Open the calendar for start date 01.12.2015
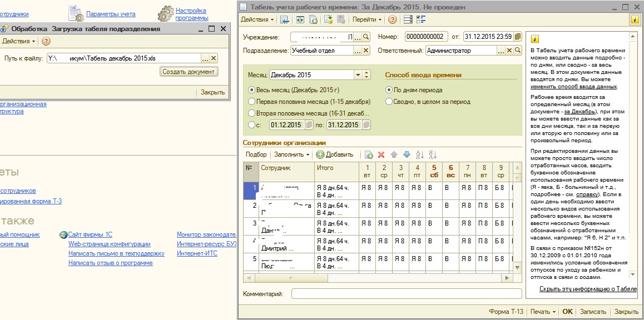 click(x=310, y=124)
